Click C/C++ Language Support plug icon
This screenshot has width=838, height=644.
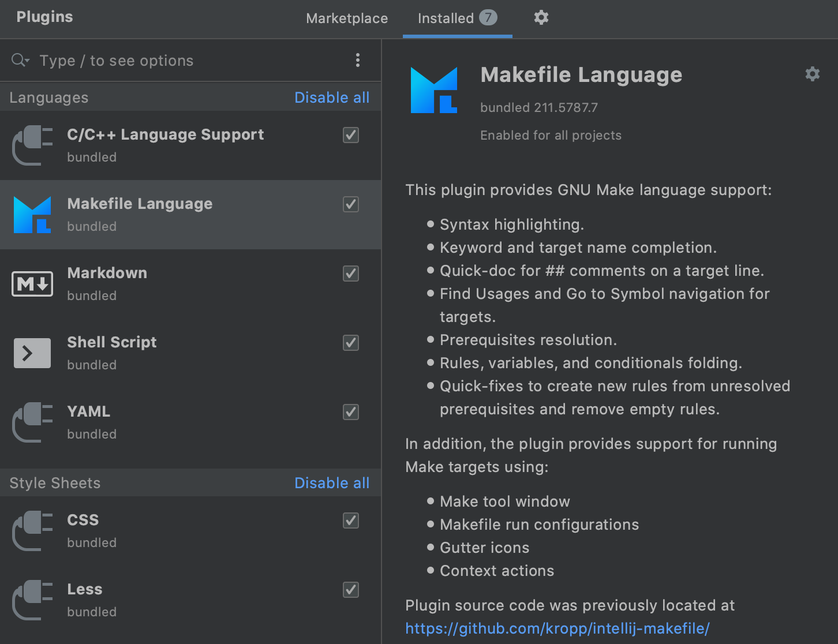click(x=32, y=145)
